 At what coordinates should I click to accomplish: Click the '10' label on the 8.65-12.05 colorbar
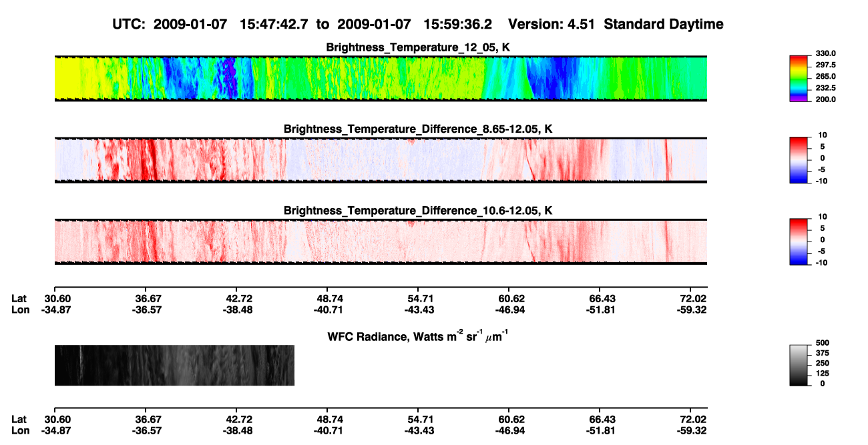[821, 136]
